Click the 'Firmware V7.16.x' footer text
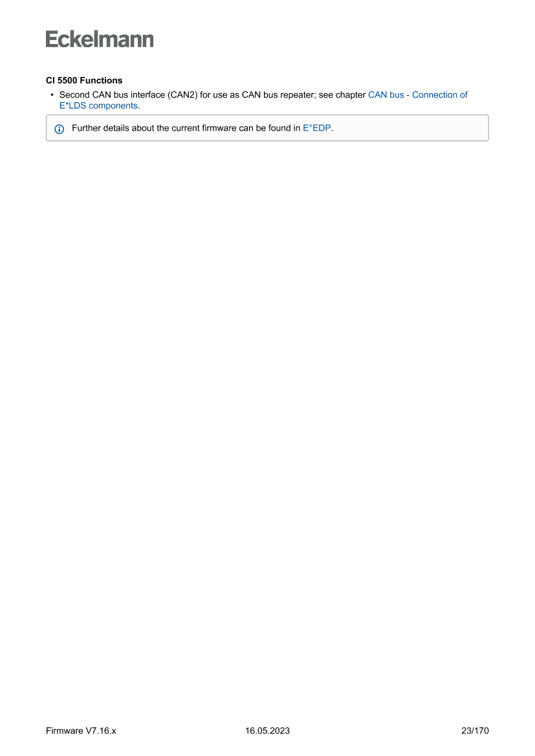535x756 pixels. pos(81,730)
